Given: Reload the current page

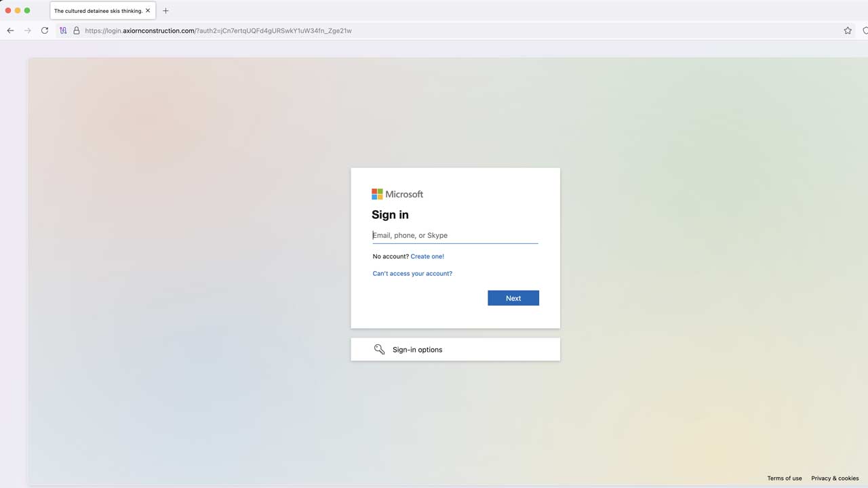Looking at the screenshot, I should coord(45,30).
